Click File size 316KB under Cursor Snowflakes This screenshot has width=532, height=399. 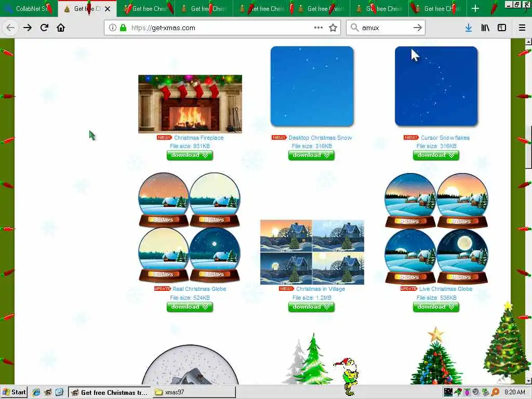(436, 146)
